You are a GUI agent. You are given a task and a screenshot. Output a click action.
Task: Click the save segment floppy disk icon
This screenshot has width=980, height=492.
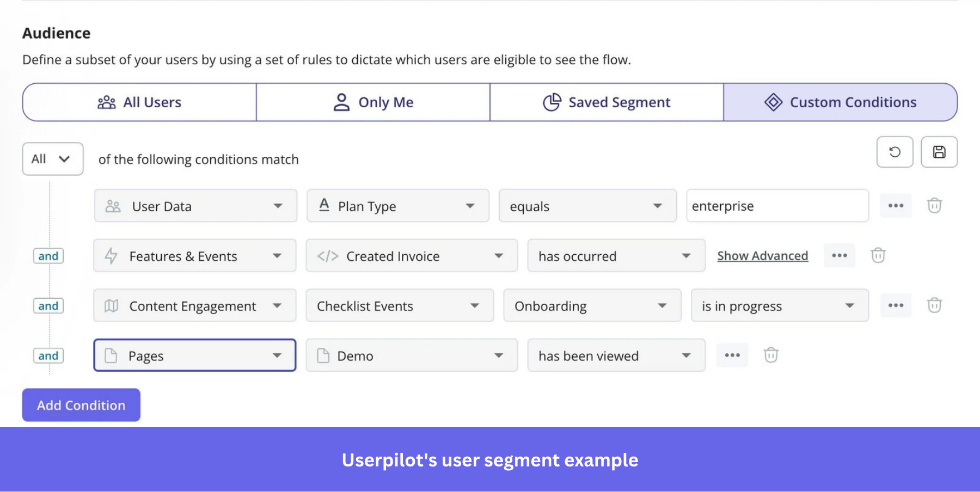(939, 152)
